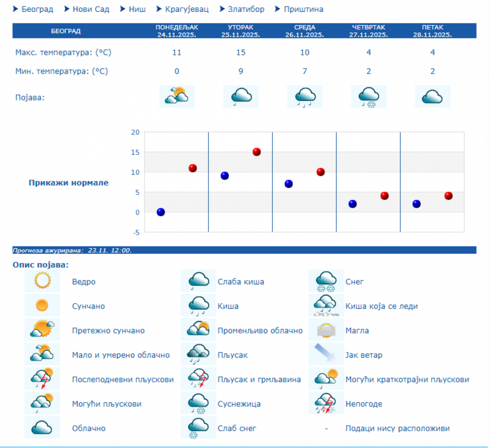Click the УТОРАК 25.11.2025. column header
The image size is (489, 448).
tap(241, 31)
